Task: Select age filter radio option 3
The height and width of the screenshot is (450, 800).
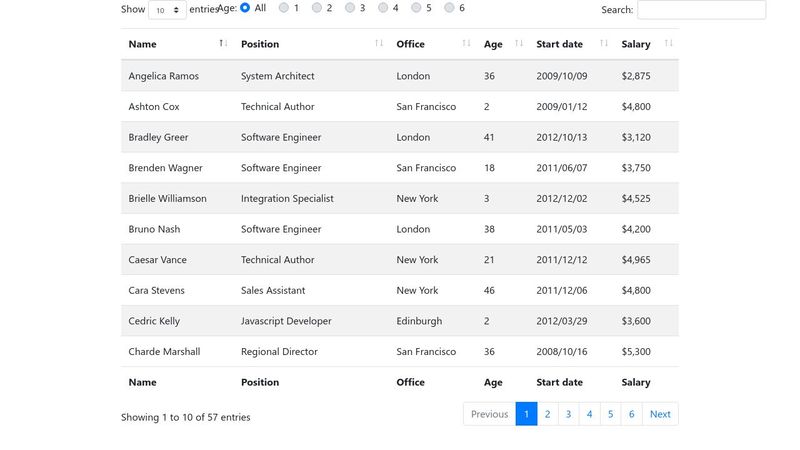Action: pyautogui.click(x=349, y=8)
